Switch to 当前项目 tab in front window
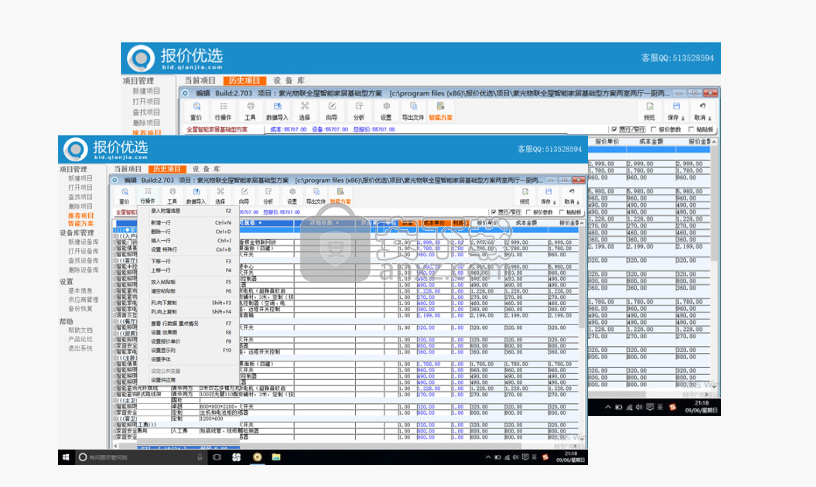 click(128, 169)
